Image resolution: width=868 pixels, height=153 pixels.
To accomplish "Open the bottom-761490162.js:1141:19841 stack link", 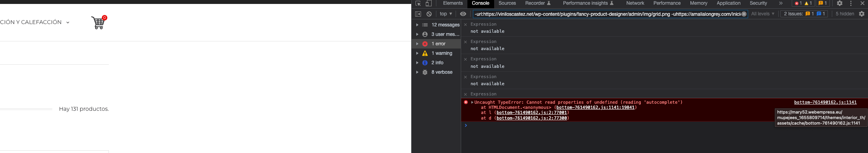I will coord(595,107).
